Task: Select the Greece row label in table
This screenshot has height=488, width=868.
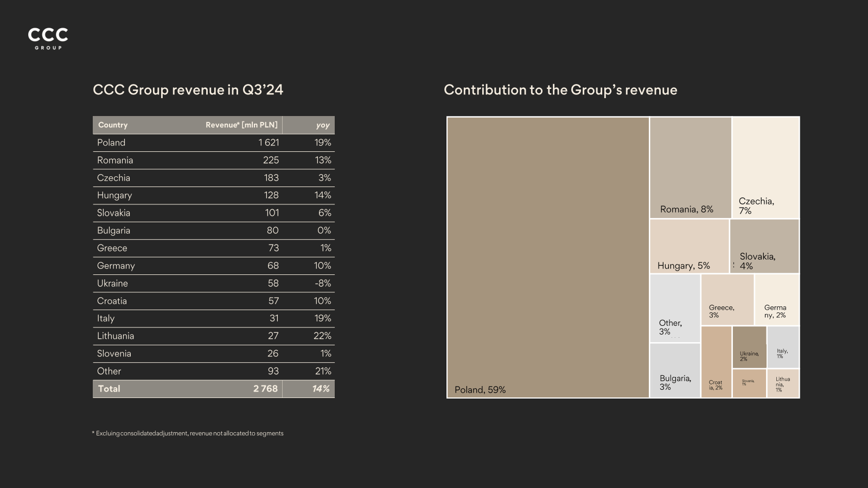Action: [x=112, y=248]
